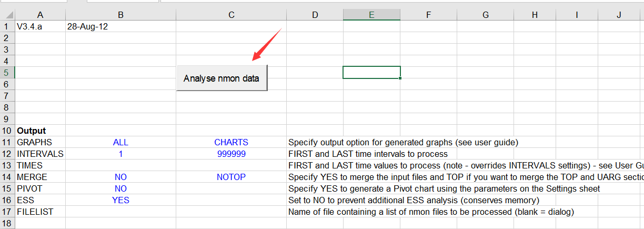The image size is (644, 229).
Task: Select the cell containing V3.4.a
Action: [40, 26]
